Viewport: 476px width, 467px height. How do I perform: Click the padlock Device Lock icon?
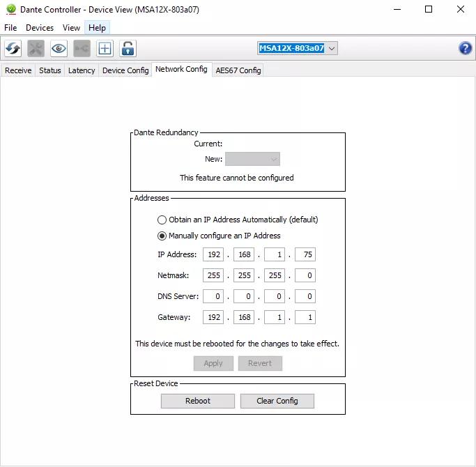(x=128, y=49)
